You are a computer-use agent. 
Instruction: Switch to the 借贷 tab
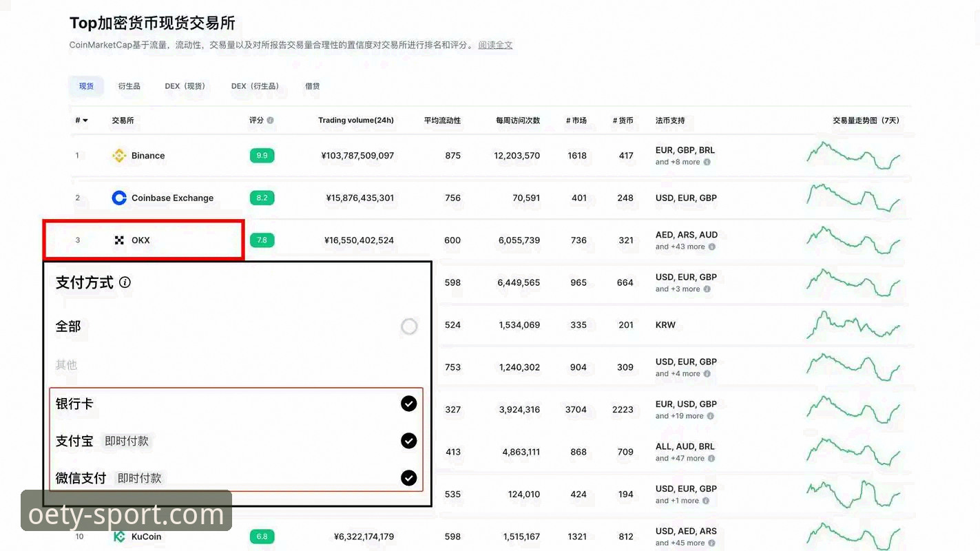pos(313,86)
